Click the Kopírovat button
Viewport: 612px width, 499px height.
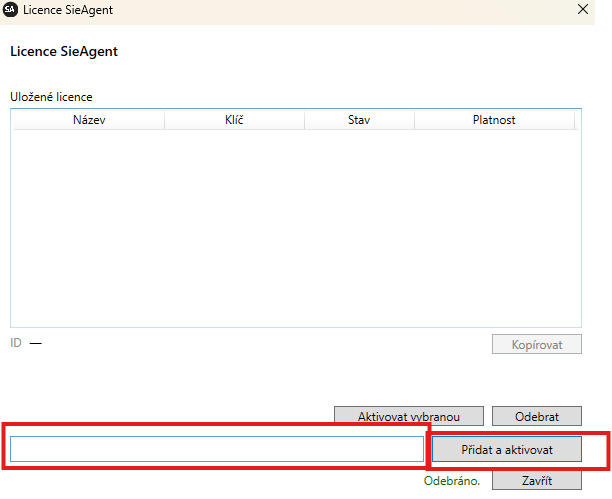click(537, 344)
